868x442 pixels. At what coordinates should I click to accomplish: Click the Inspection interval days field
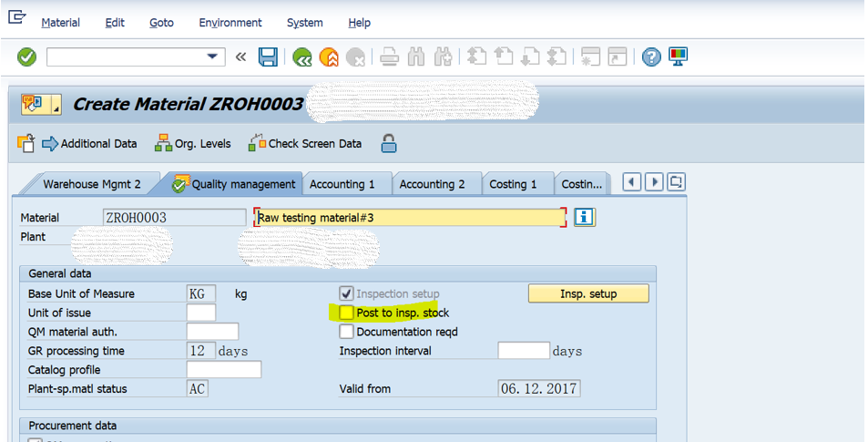[x=524, y=351]
